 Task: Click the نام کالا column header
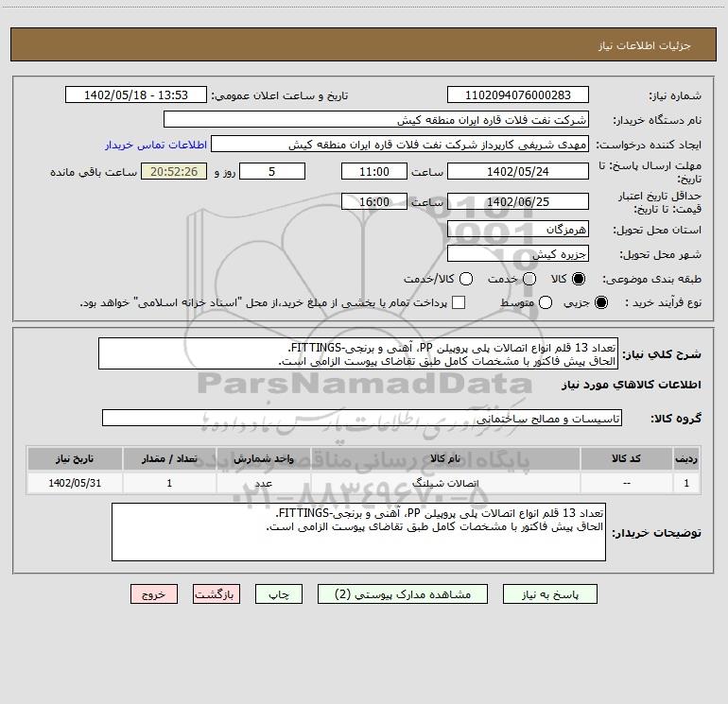(x=445, y=458)
